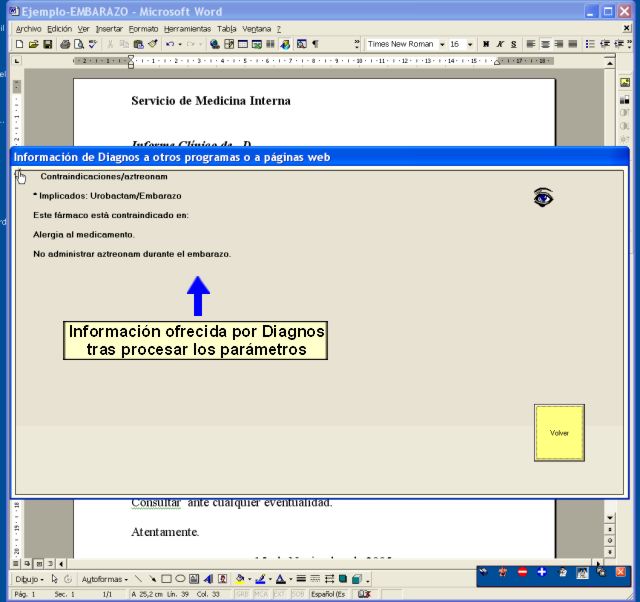Open the Tables and Borders toolbar

tap(229, 44)
